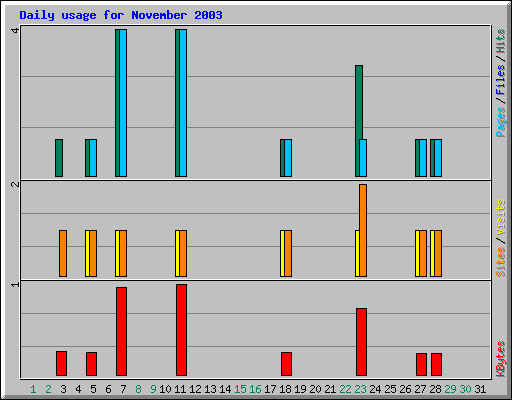The width and height of the screenshot is (512, 400).
Task: Select day '9' on the x-axis
Action: click(153, 389)
